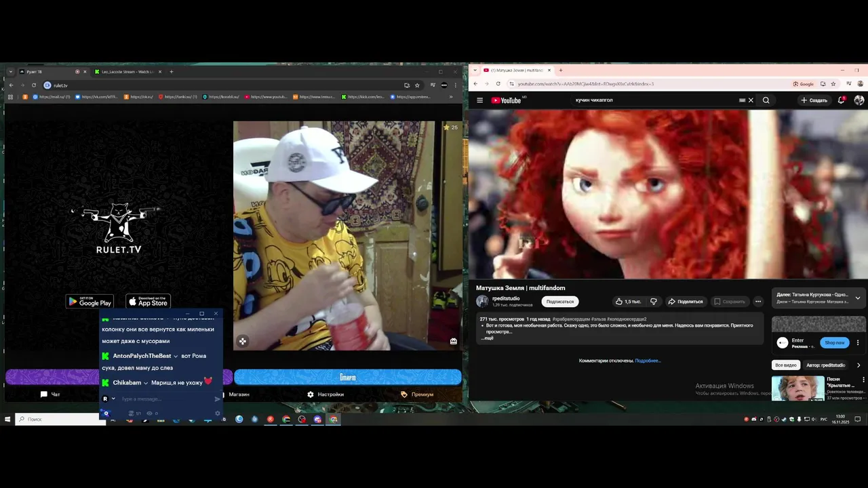868x488 pixels.
Task: Select the Все видео filter chip
Action: 786,365
